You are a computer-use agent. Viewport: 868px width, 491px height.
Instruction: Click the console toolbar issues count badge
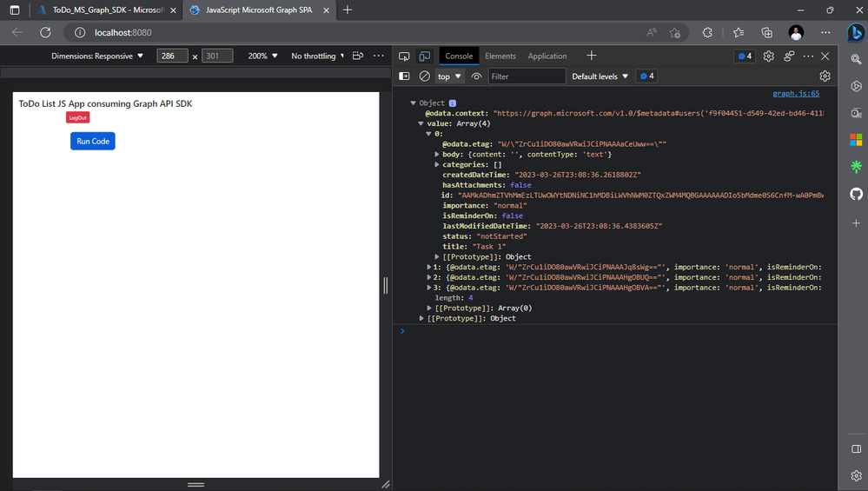click(x=646, y=76)
